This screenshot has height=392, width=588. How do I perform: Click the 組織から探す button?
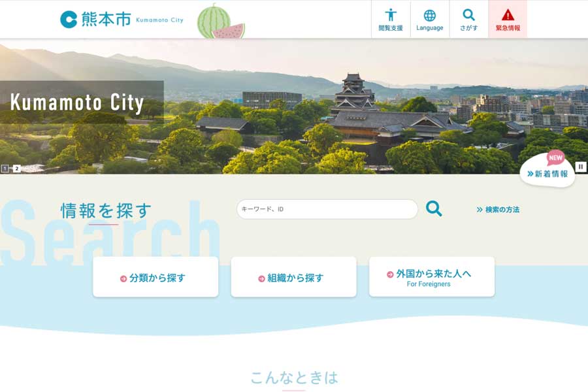[x=293, y=277]
